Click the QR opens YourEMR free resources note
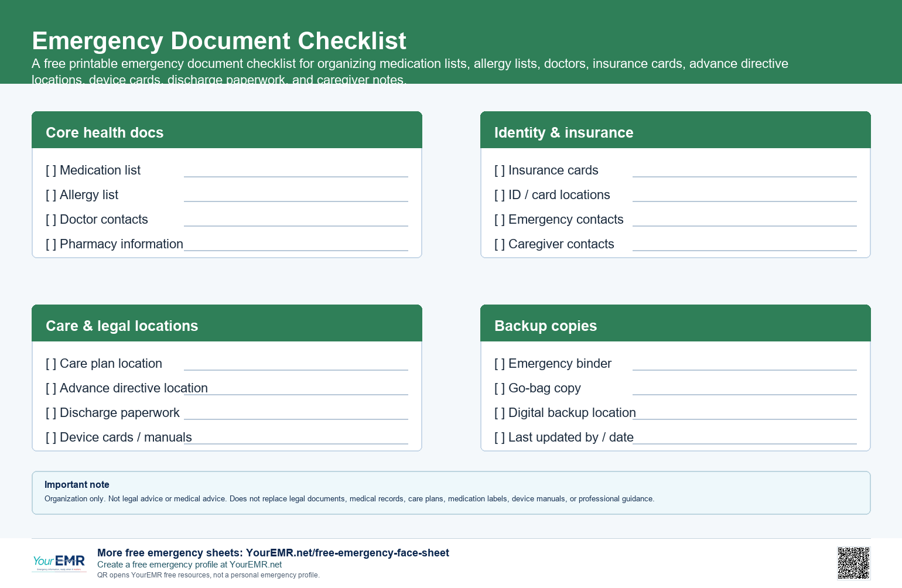This screenshot has height=588, width=902. point(209,575)
